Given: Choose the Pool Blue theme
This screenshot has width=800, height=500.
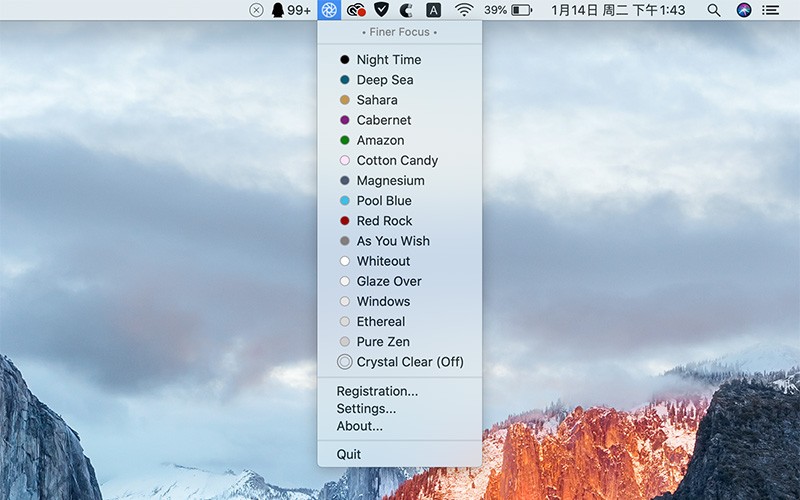Looking at the screenshot, I should [x=399, y=201].
